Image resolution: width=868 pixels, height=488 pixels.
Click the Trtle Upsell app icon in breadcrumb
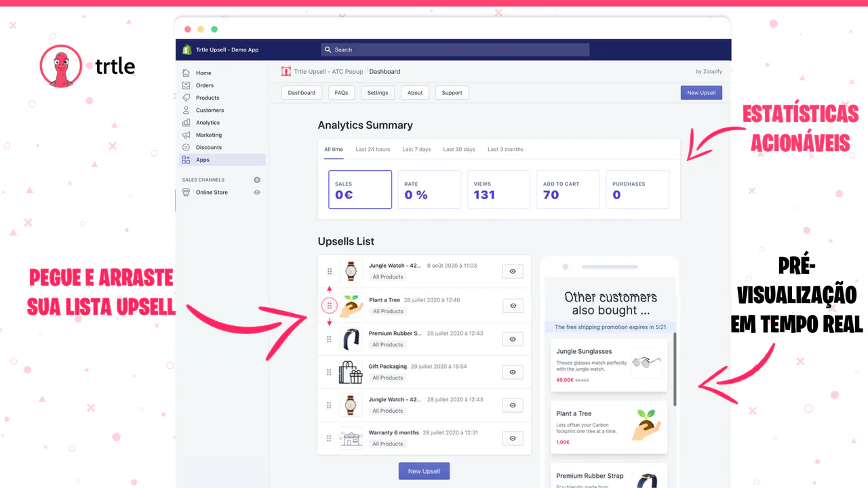point(287,71)
